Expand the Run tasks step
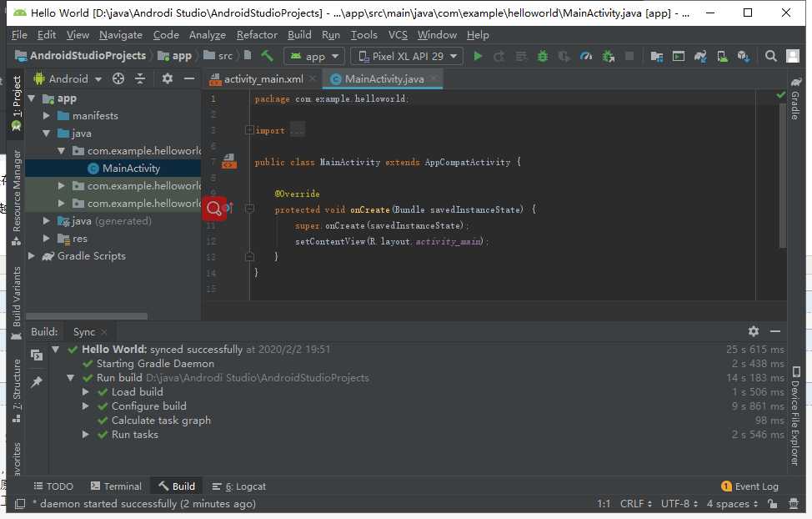812x519 pixels. click(85, 435)
